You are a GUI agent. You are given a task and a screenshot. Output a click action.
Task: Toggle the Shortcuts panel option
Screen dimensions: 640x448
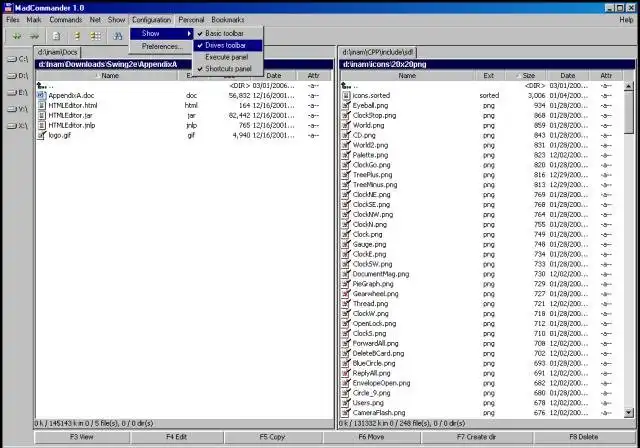(x=228, y=69)
